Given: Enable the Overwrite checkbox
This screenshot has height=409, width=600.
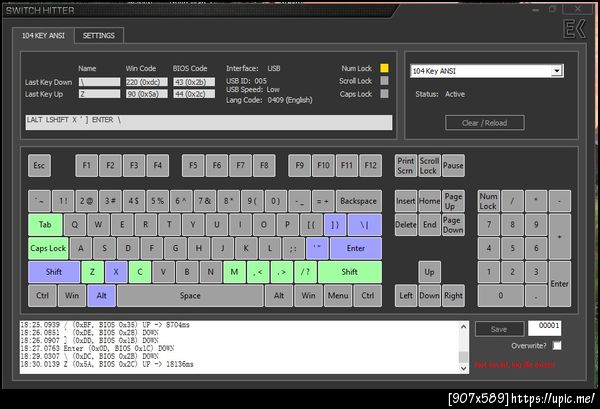Looking at the screenshot, I should click(x=557, y=345).
